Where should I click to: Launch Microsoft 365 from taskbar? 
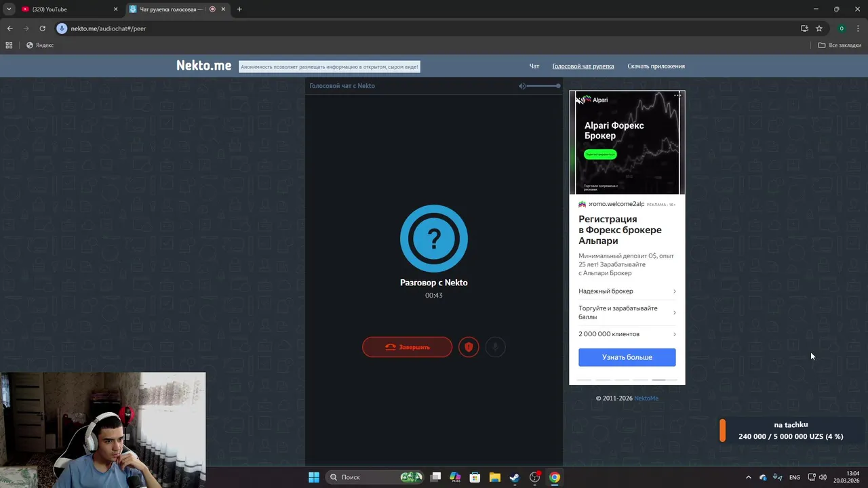tap(455, 477)
